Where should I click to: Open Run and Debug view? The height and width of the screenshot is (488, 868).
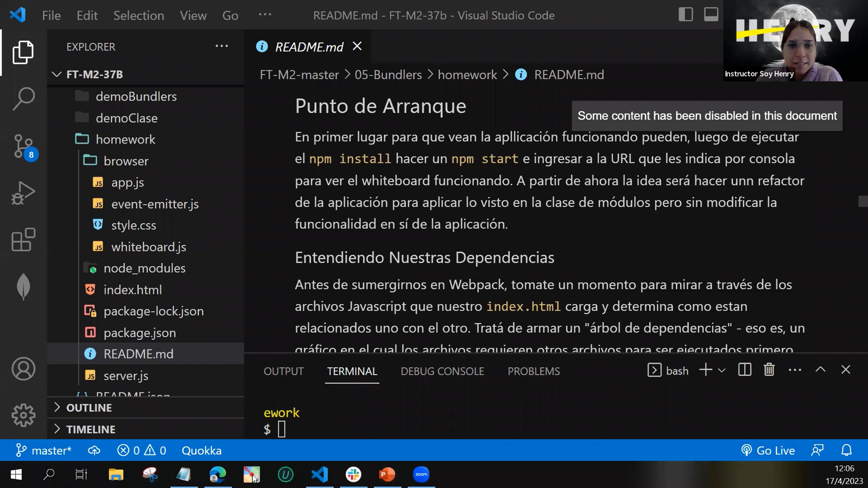pyautogui.click(x=24, y=193)
